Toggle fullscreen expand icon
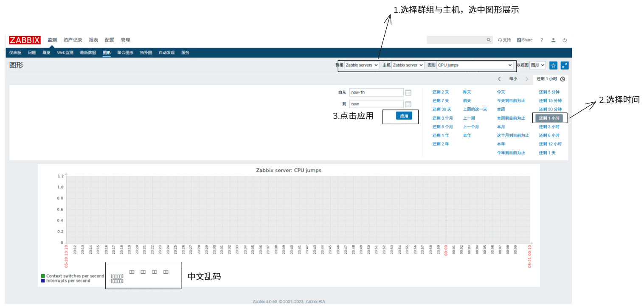The width and height of the screenshot is (644, 308). click(x=565, y=65)
